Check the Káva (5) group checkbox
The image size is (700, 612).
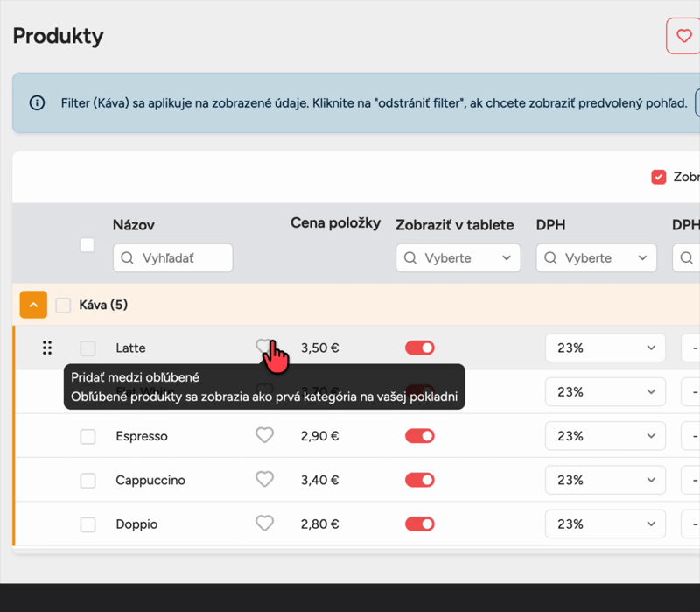tap(63, 305)
